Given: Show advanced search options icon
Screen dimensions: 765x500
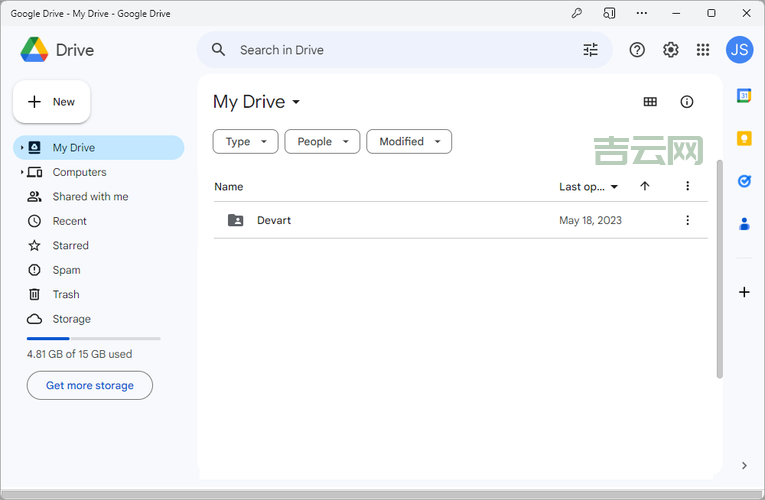Looking at the screenshot, I should click(590, 50).
